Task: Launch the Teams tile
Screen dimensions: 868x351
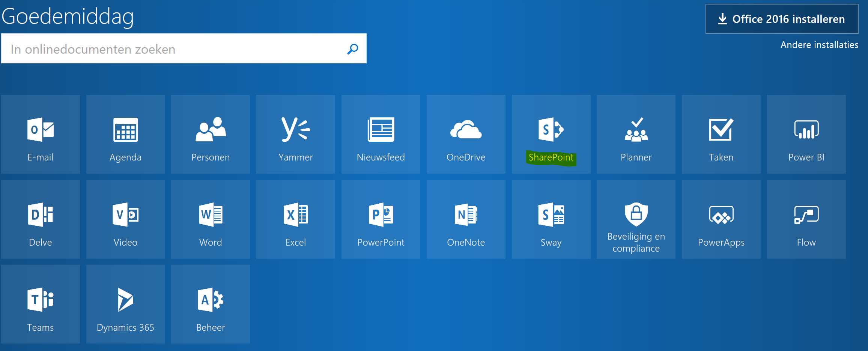Action: point(41,304)
